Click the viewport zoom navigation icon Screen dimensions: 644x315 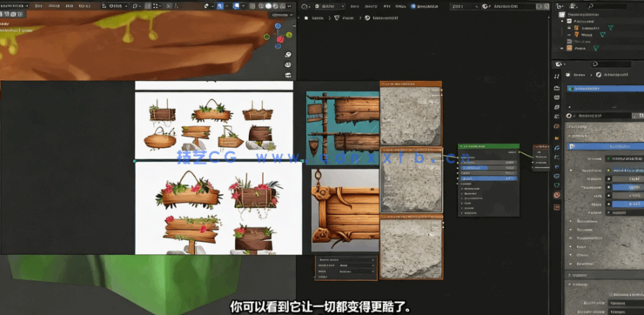tap(288, 55)
